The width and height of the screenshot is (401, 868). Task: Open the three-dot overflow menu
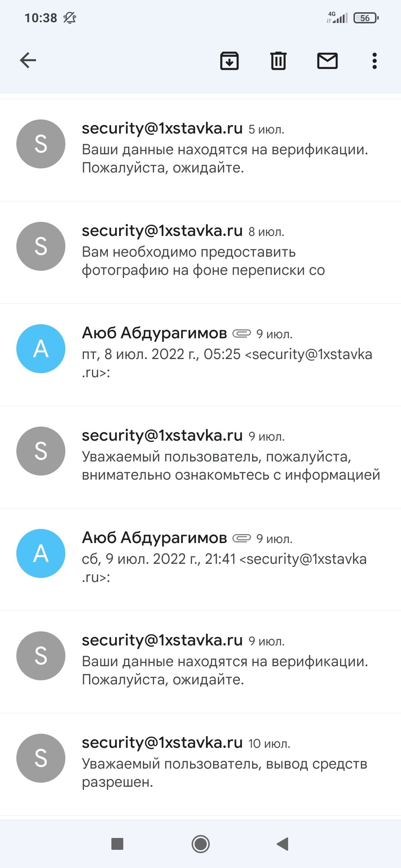coord(374,61)
